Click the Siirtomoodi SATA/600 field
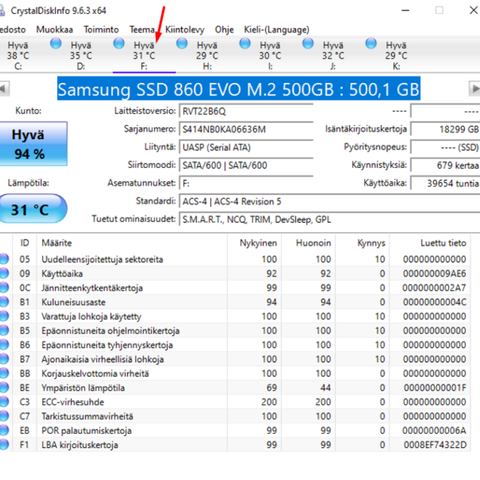Screen dimensions: 480x480 click(246, 165)
